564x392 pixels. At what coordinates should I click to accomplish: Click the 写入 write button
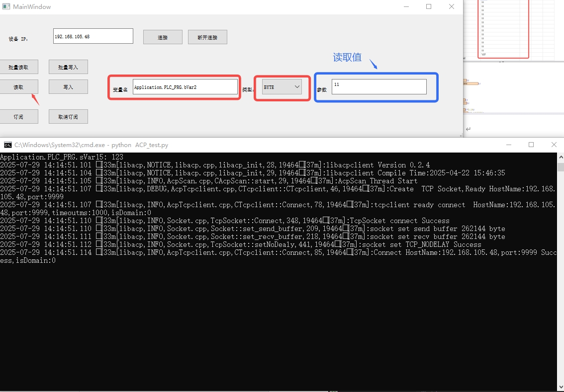coord(68,87)
